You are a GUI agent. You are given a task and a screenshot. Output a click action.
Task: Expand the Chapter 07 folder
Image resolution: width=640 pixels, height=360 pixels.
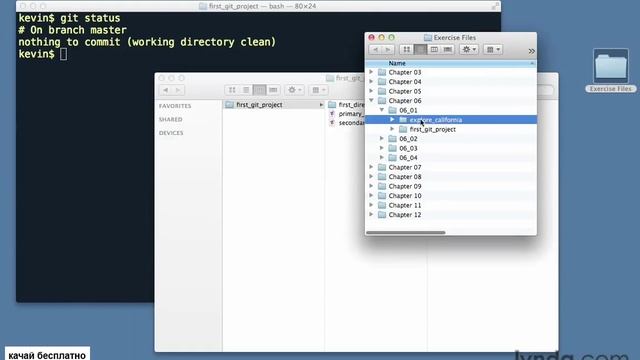[371, 167]
